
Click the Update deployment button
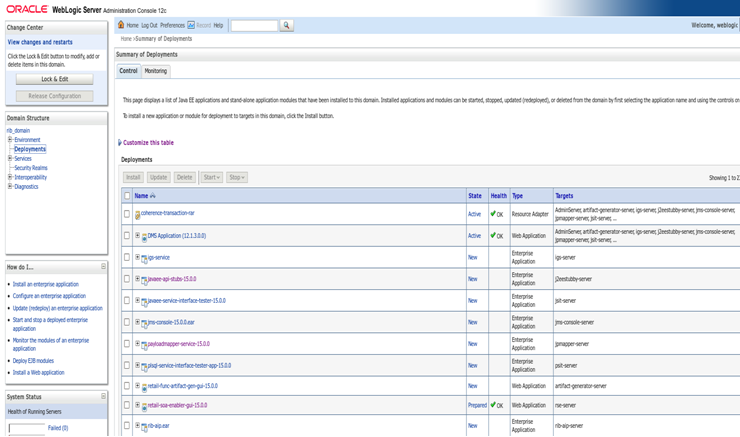pyautogui.click(x=159, y=177)
